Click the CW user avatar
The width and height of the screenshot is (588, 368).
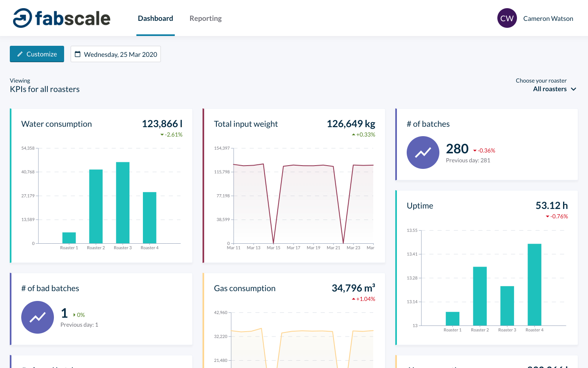(507, 18)
